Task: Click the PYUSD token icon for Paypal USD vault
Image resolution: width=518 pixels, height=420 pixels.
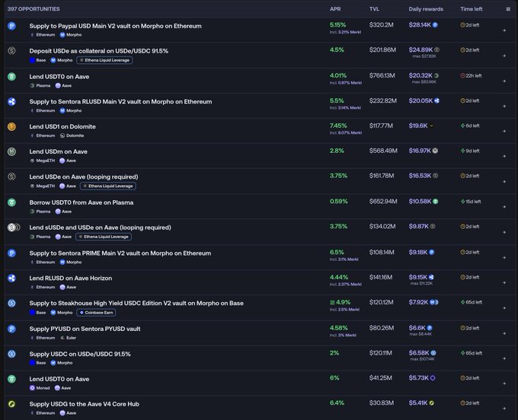Action: tap(12, 26)
